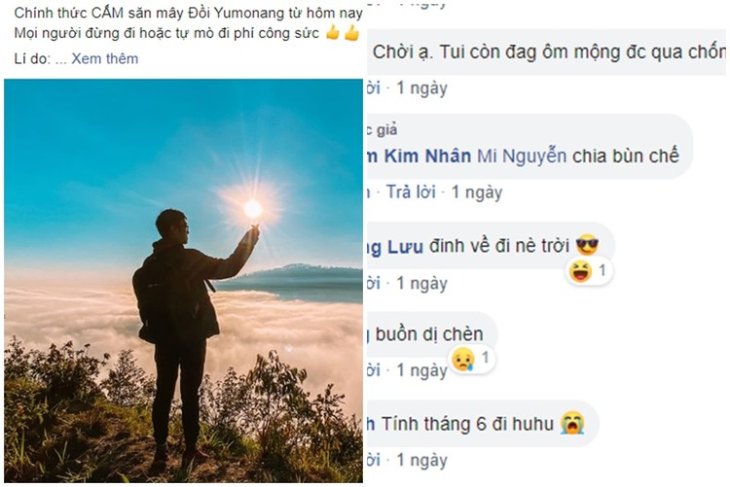
Task: Click the Tính tháng 6 đi huhu comment
Action: (x=482, y=424)
